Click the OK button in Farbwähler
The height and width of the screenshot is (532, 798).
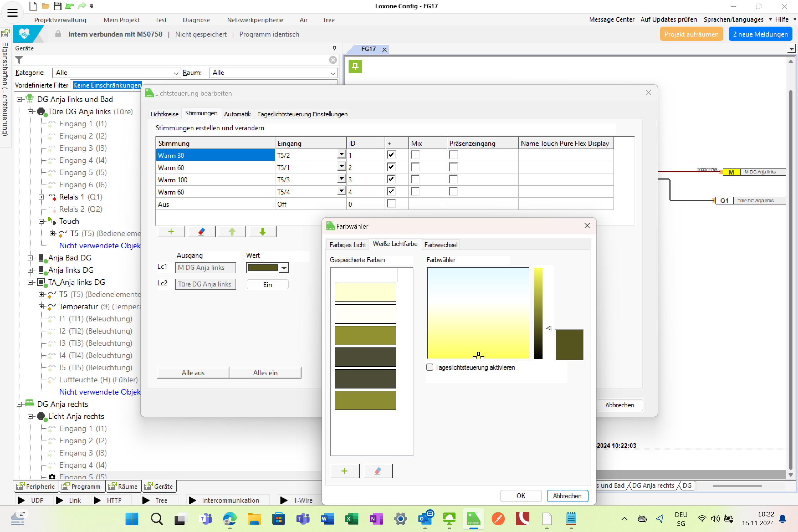click(x=521, y=495)
